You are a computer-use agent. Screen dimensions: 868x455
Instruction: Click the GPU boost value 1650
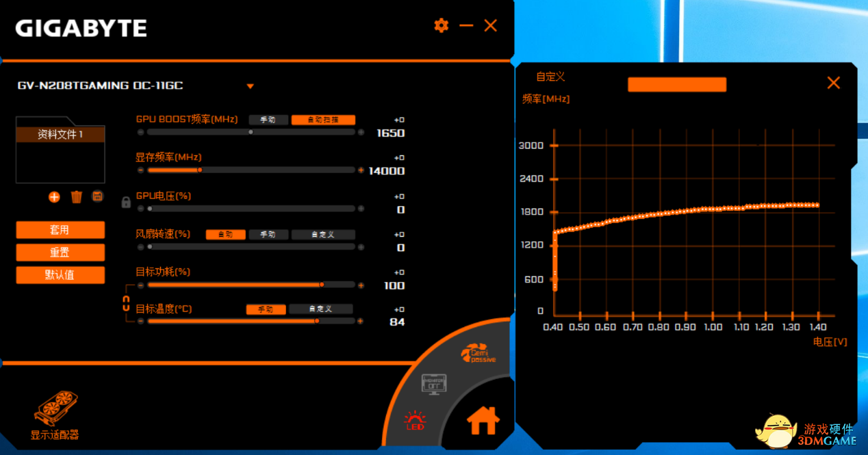pos(390,133)
